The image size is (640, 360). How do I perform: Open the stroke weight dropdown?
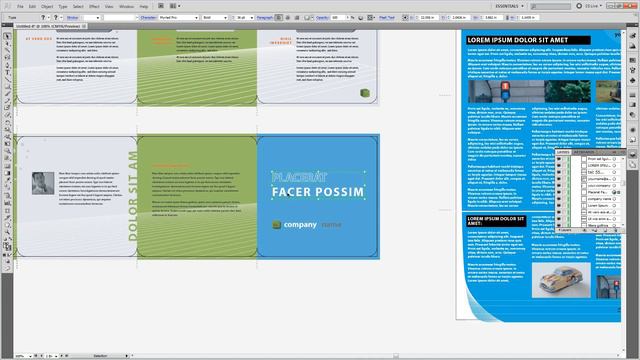pyautogui.click(x=98, y=18)
